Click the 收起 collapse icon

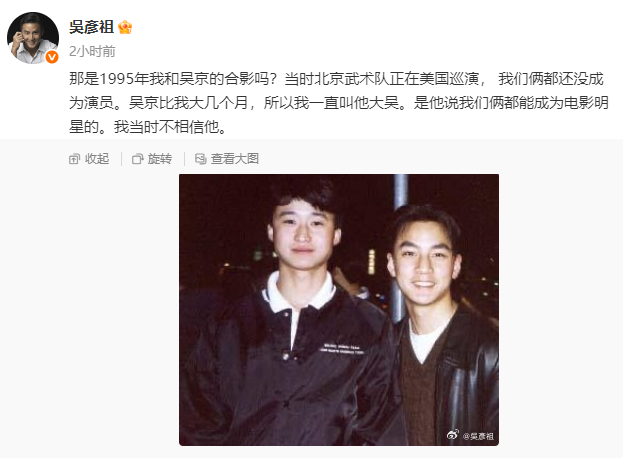74,159
